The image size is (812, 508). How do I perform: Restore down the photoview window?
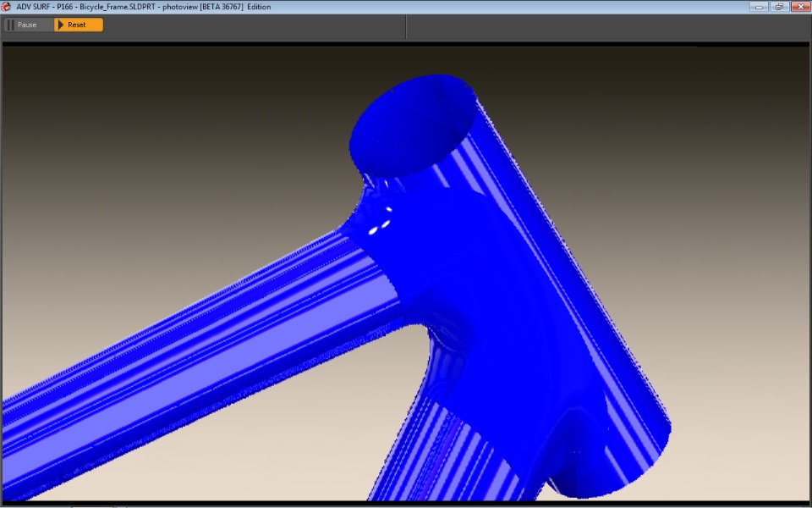point(779,7)
